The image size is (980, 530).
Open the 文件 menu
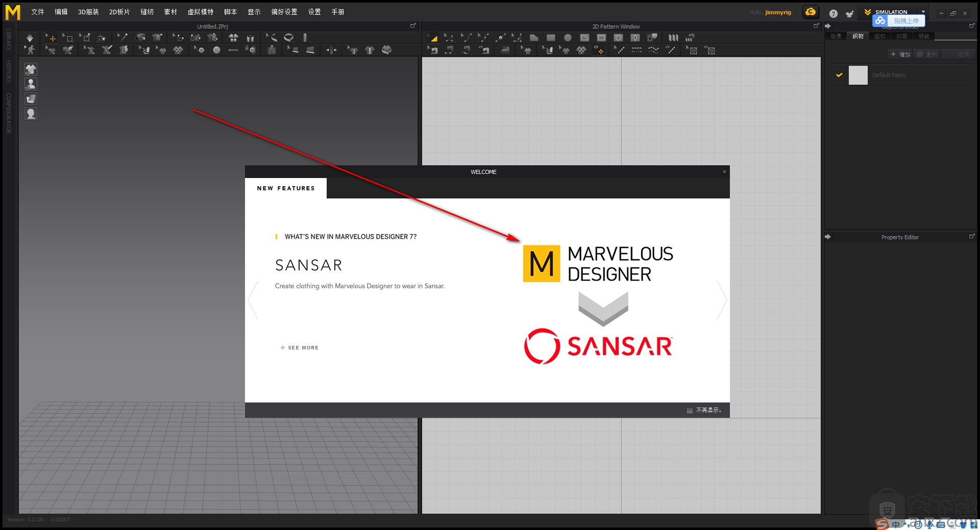point(38,12)
